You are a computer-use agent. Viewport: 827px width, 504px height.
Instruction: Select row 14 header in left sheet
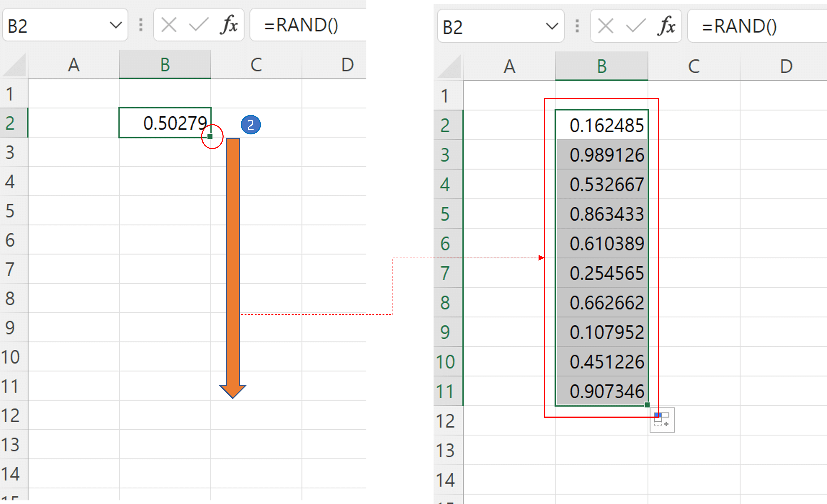tap(14, 473)
